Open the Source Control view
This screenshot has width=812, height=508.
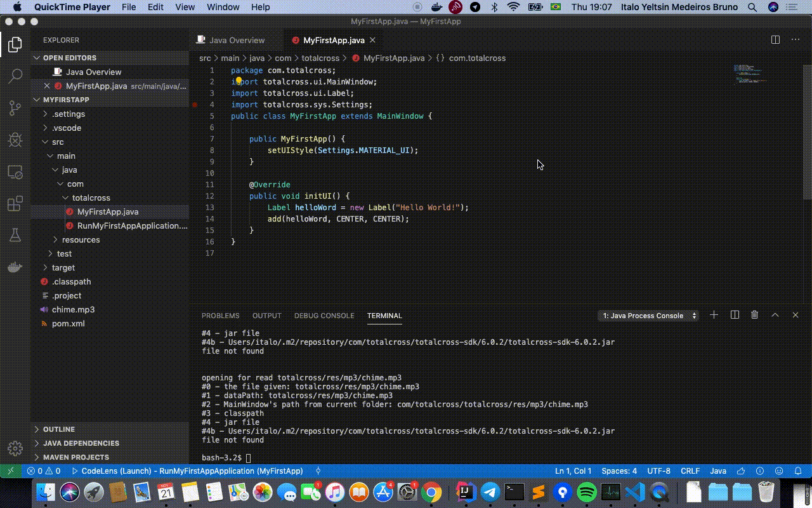click(15, 108)
